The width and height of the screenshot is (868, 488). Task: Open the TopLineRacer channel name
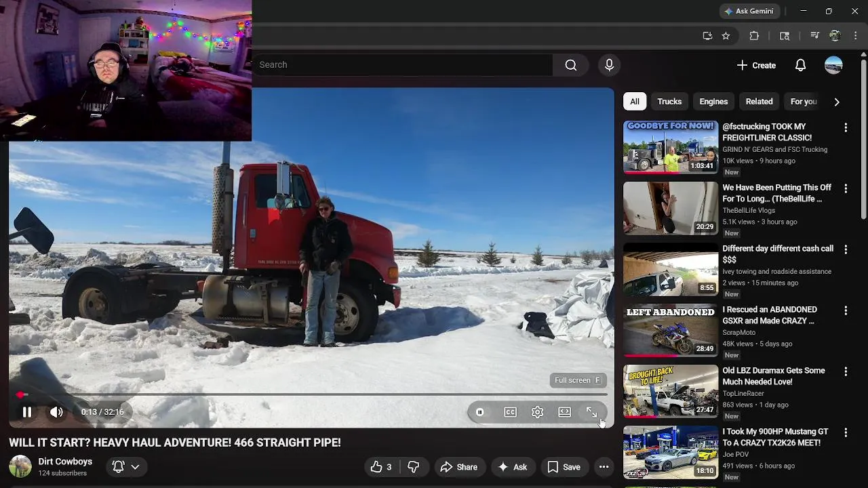[743, 394]
